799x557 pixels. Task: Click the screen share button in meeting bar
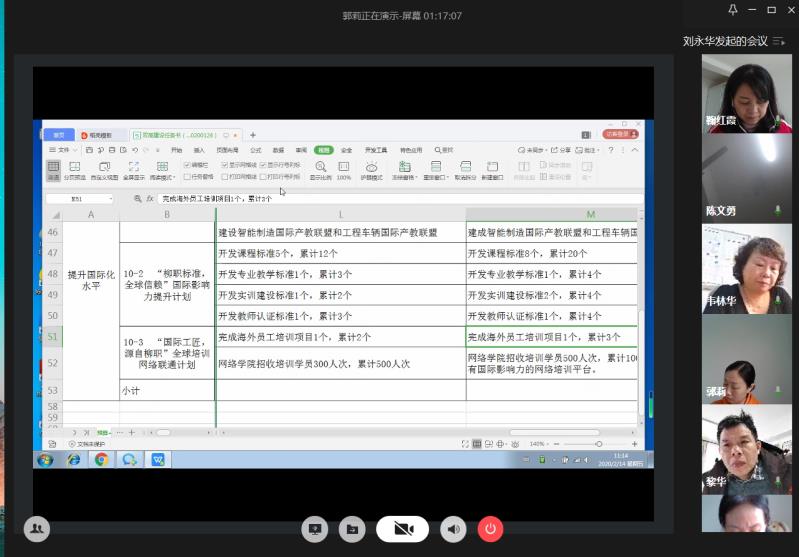315,529
